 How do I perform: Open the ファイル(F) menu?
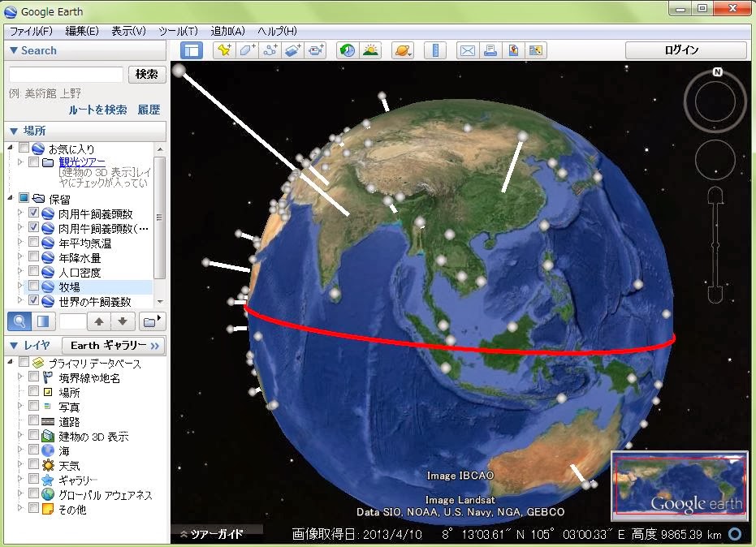coord(32,32)
